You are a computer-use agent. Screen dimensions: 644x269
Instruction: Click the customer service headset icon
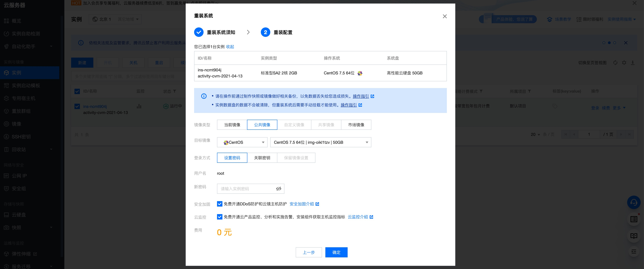coord(634,202)
